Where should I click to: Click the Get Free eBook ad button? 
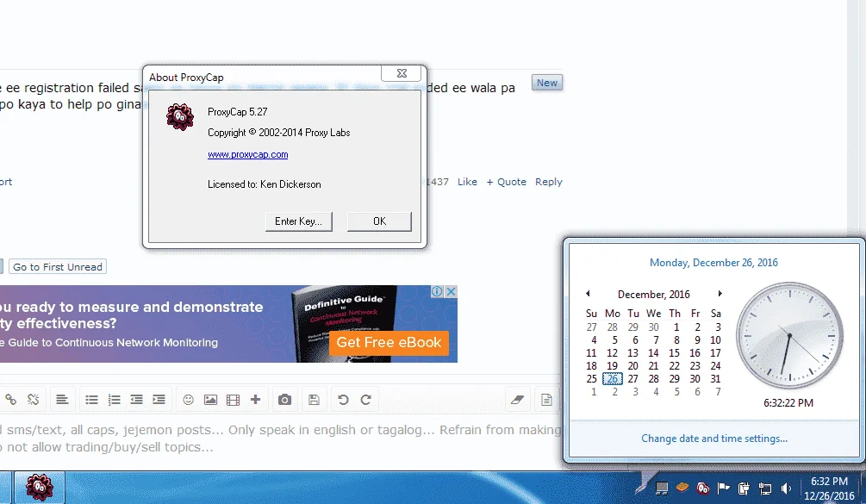389,343
